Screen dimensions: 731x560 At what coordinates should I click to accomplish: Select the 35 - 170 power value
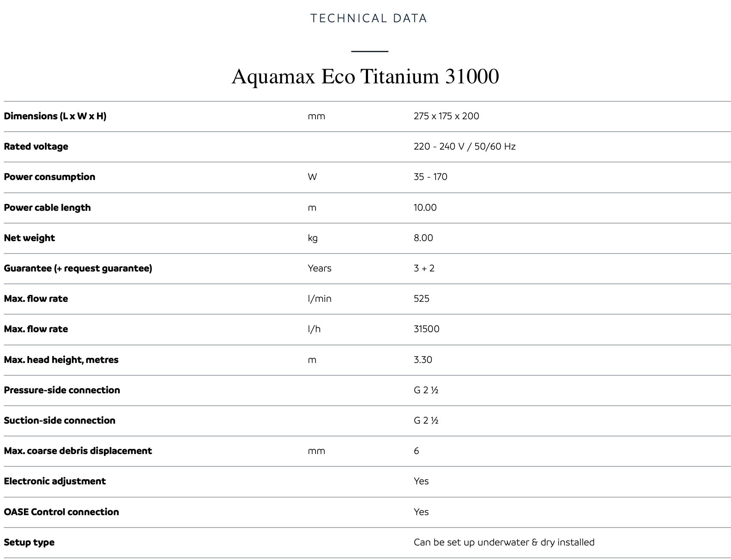pyautogui.click(x=430, y=177)
